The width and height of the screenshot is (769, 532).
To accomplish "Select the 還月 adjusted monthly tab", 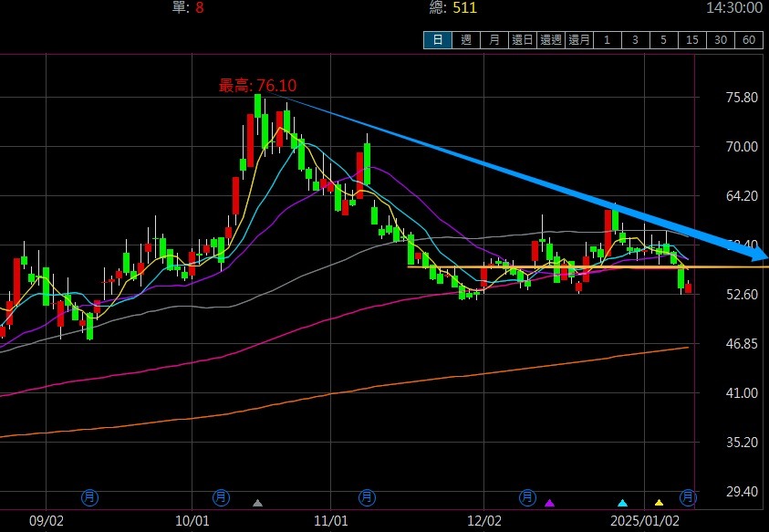I will click(x=579, y=39).
